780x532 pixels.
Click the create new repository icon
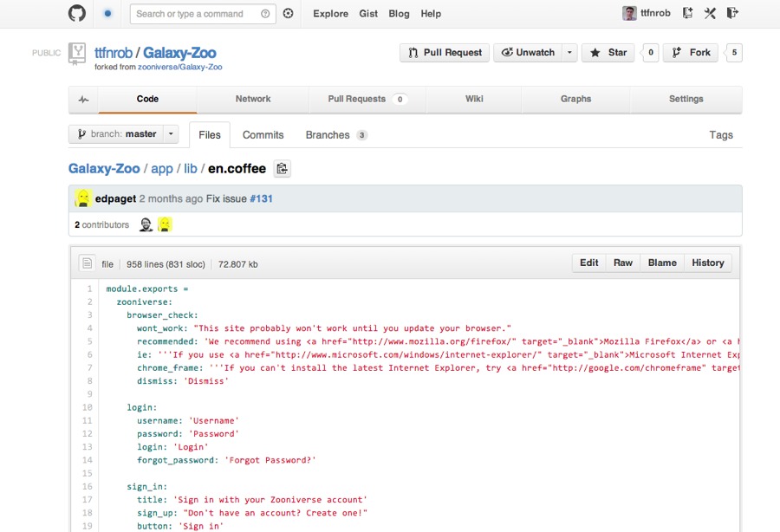(687, 14)
